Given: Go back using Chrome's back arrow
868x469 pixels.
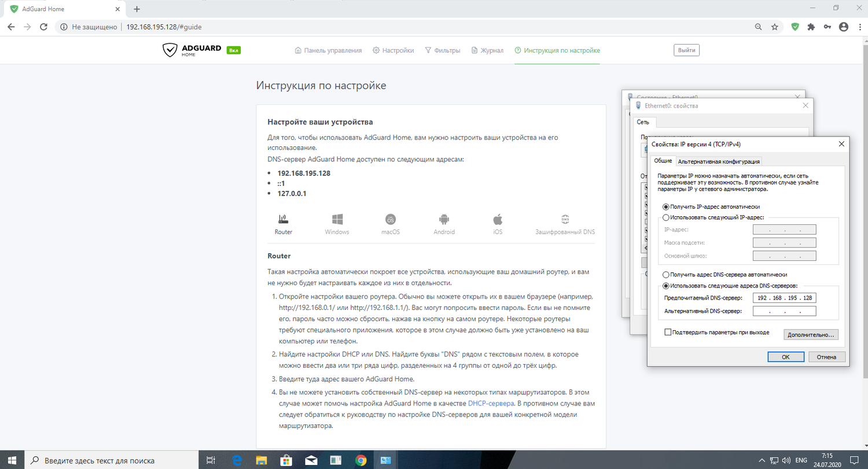Looking at the screenshot, I should (x=11, y=27).
